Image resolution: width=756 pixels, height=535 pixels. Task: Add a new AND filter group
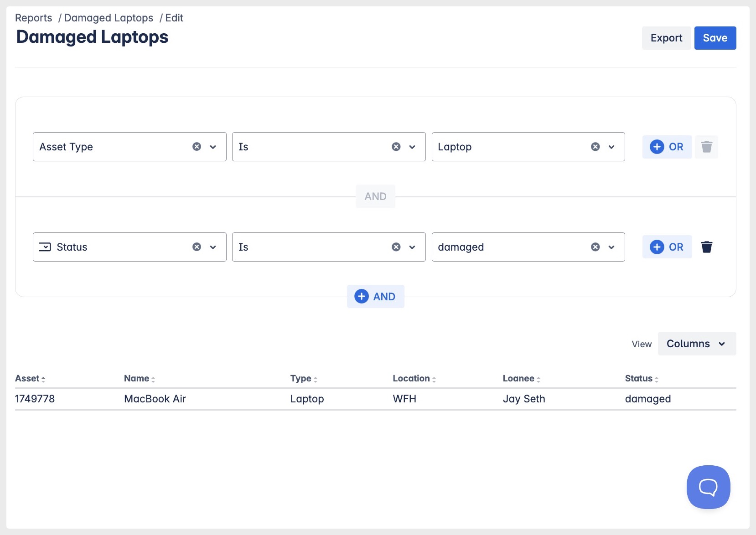tap(375, 297)
